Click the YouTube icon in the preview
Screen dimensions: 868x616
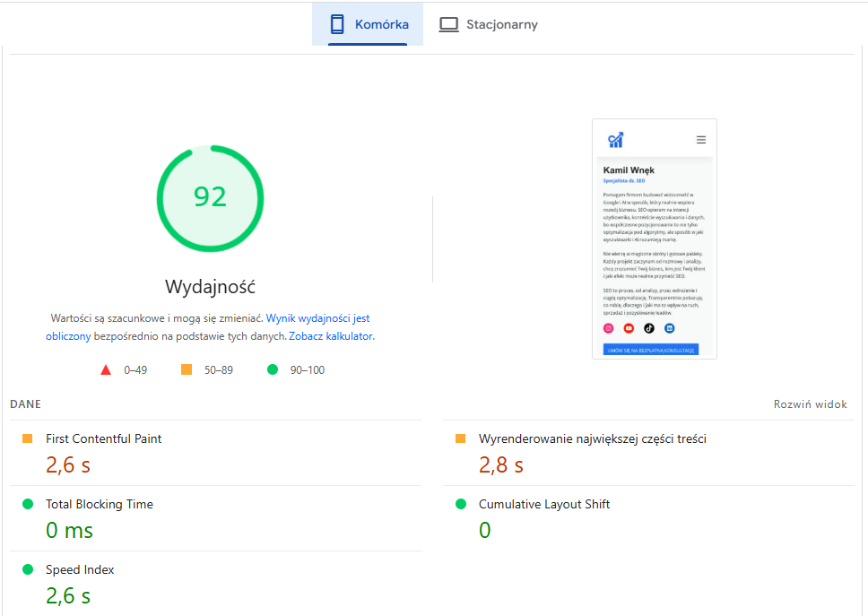[x=629, y=328]
